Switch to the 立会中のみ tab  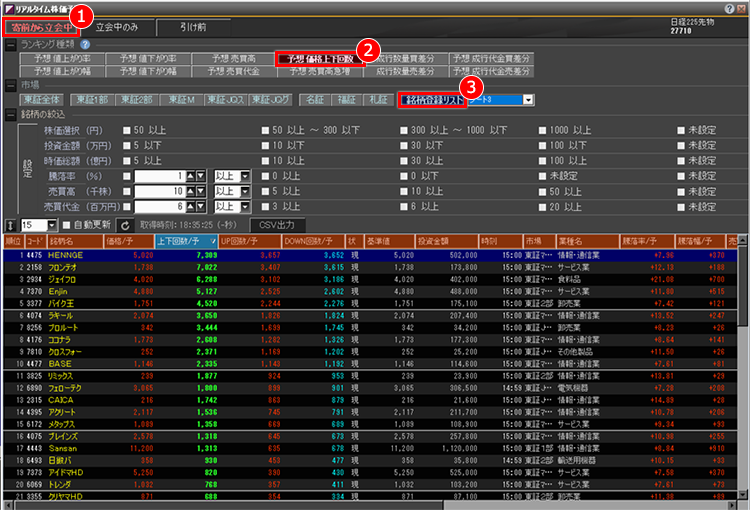click(x=115, y=26)
